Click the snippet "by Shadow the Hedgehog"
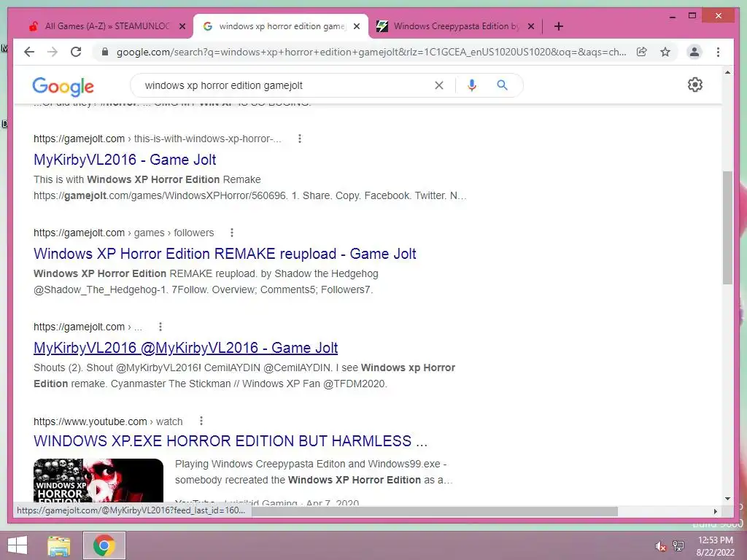The width and height of the screenshot is (747, 560). [320, 274]
